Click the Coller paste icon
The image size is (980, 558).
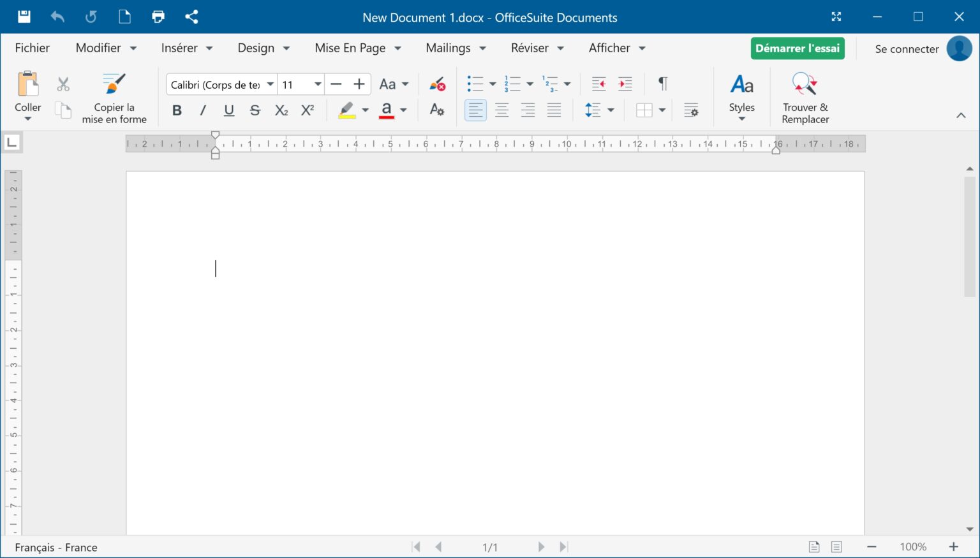click(28, 84)
